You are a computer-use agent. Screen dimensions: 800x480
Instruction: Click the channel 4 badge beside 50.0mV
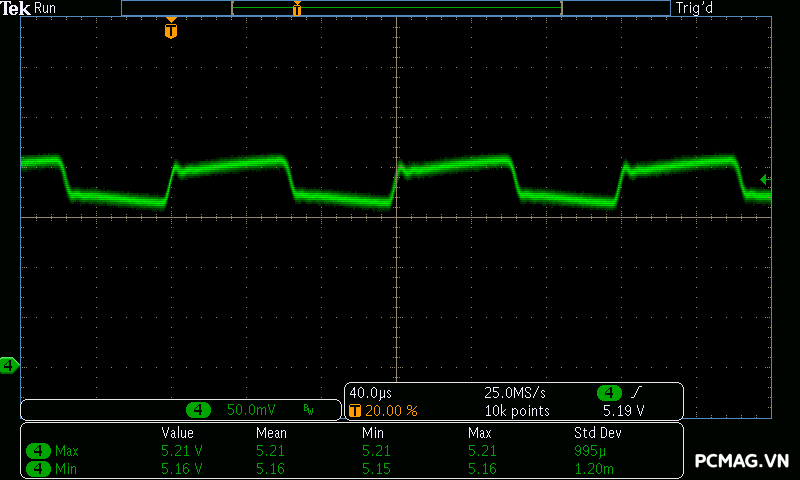[x=199, y=410]
